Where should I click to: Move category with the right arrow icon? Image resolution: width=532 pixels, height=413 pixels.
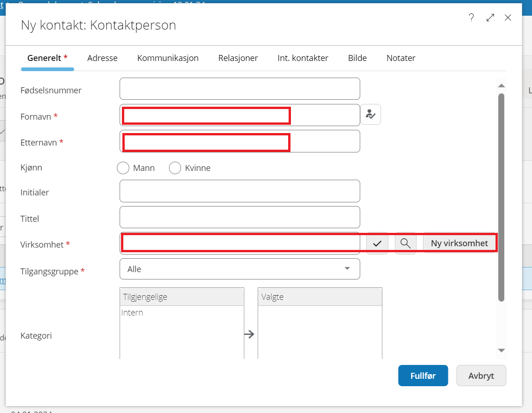click(x=249, y=335)
